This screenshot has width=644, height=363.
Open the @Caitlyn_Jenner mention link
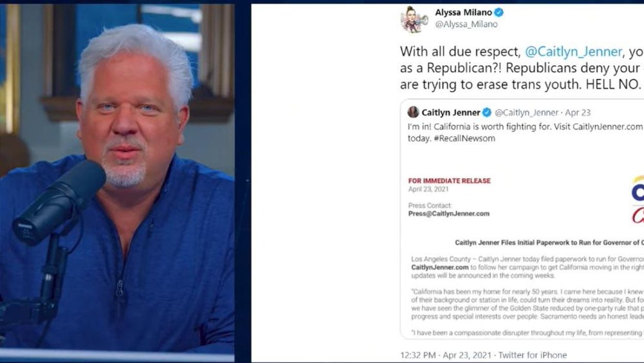(x=573, y=51)
